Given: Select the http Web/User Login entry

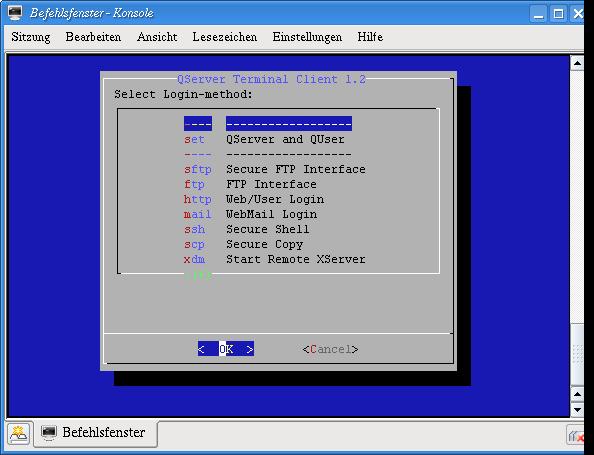Looking at the screenshot, I should (x=254, y=199).
